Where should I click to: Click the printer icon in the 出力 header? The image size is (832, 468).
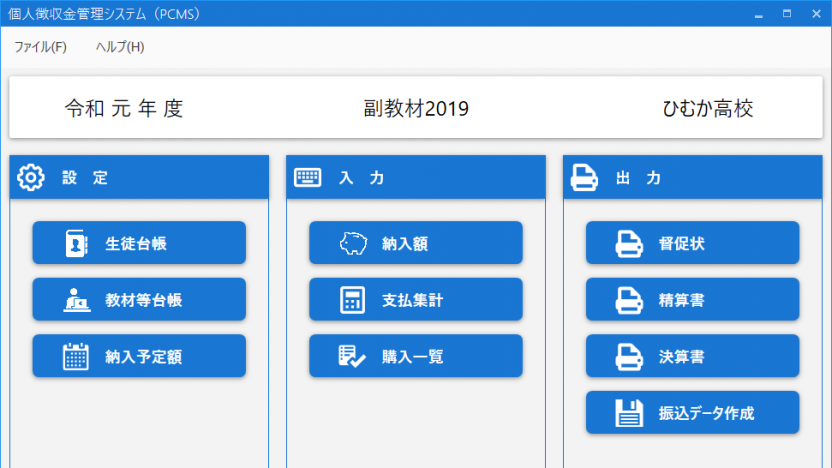(584, 178)
